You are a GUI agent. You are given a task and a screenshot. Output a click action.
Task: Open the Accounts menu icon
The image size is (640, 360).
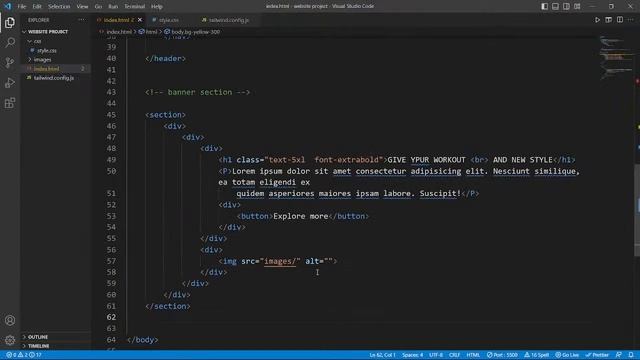point(10,320)
